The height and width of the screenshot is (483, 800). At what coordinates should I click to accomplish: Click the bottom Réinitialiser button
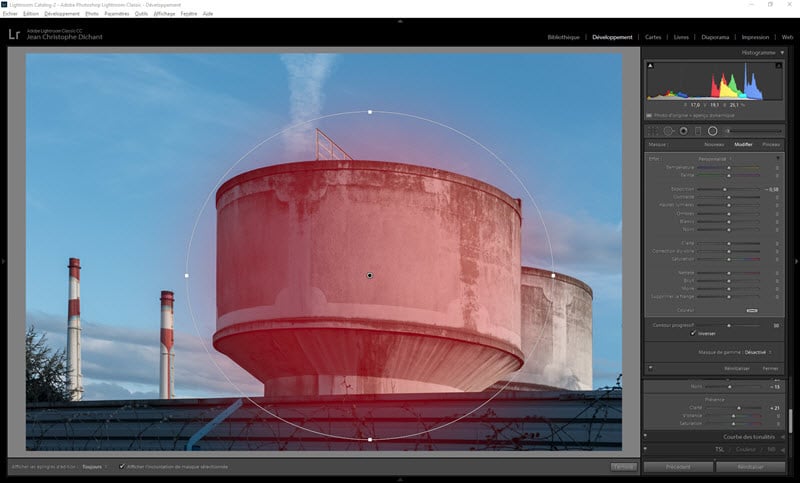tap(751, 467)
